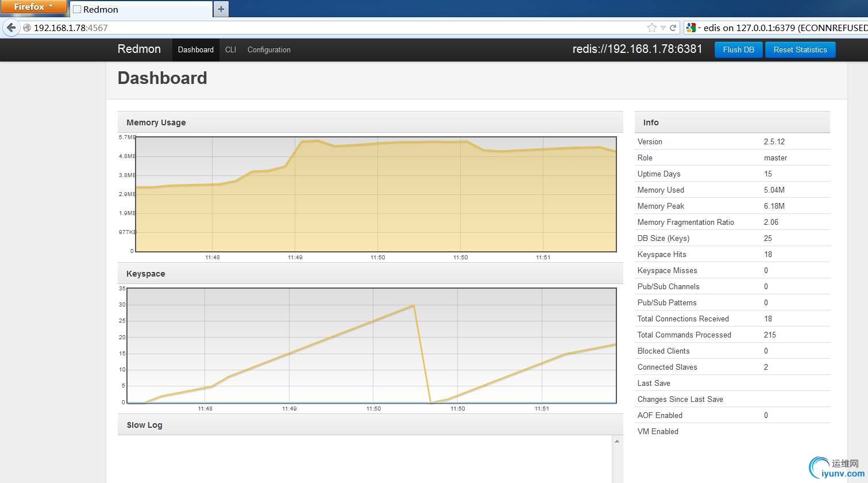Click the Pub/Sub Channels label
This screenshot has height=483, width=868.
[669, 287]
